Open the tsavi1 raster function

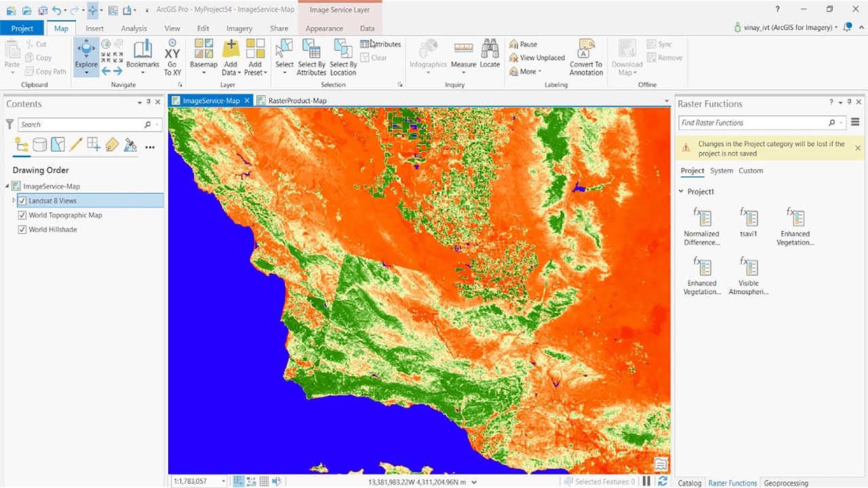tap(748, 223)
